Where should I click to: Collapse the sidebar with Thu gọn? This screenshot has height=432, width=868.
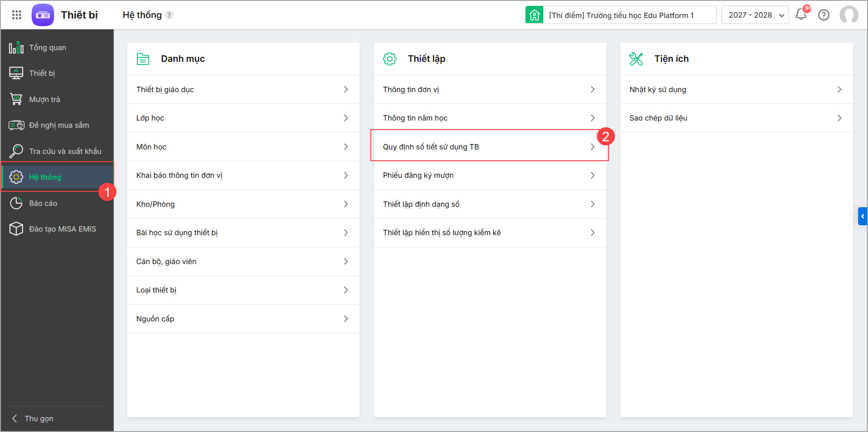tap(38, 418)
